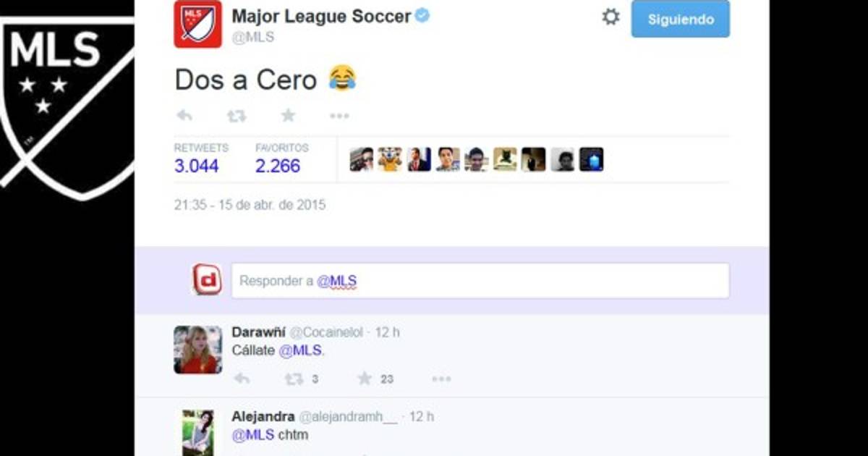Open the Major League Soccer profile avatar

pos(197,24)
